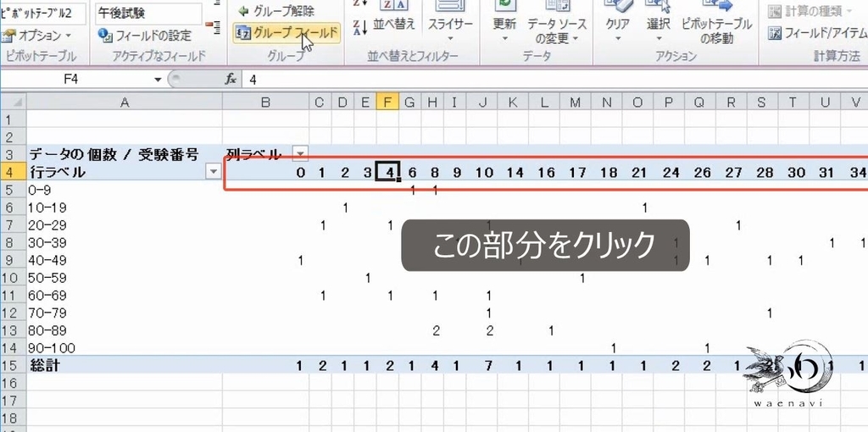Click grand total value 4 in row 15
The width and height of the screenshot is (868, 432).
click(x=435, y=366)
